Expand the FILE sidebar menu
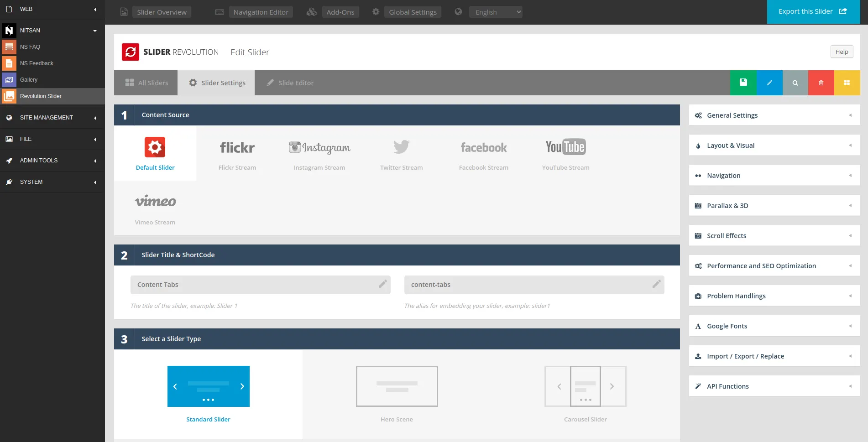Screen dimensions: 868x442 (52, 139)
